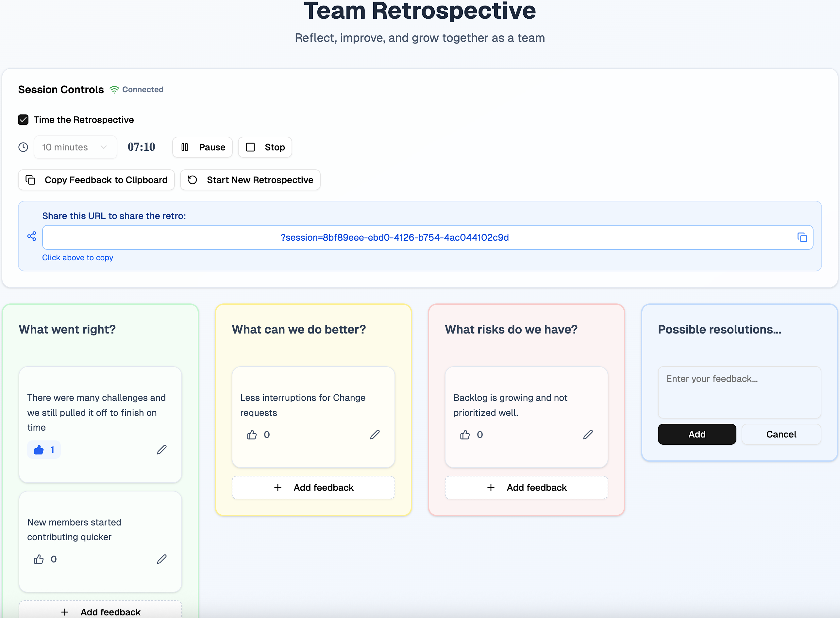
Task: Like the 'Less interruptions for Change requests' card
Action: click(252, 434)
